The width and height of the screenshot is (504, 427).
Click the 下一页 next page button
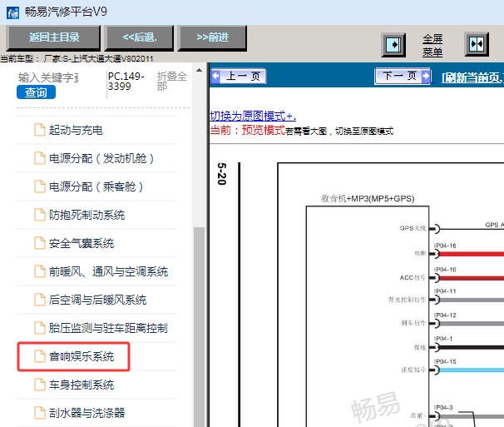(x=403, y=77)
